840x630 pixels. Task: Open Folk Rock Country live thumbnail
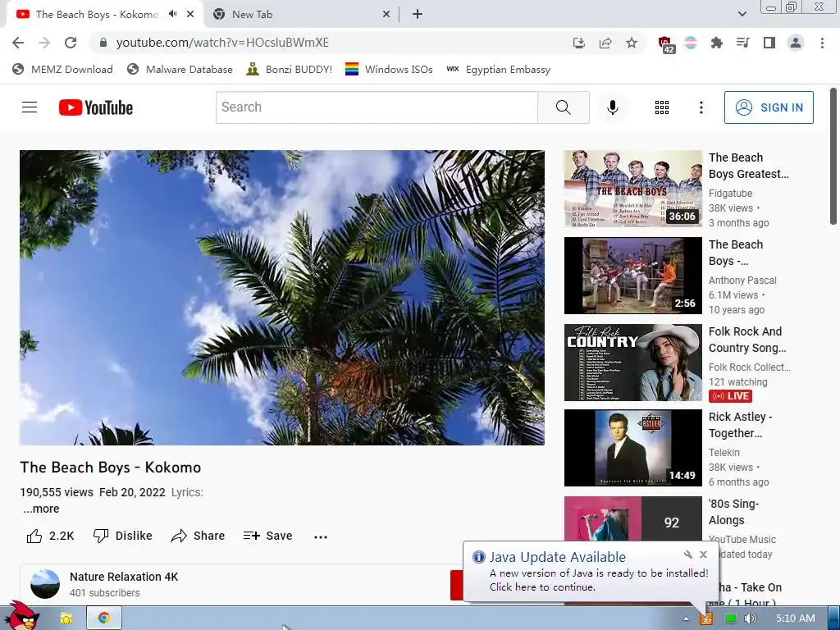[x=632, y=362]
